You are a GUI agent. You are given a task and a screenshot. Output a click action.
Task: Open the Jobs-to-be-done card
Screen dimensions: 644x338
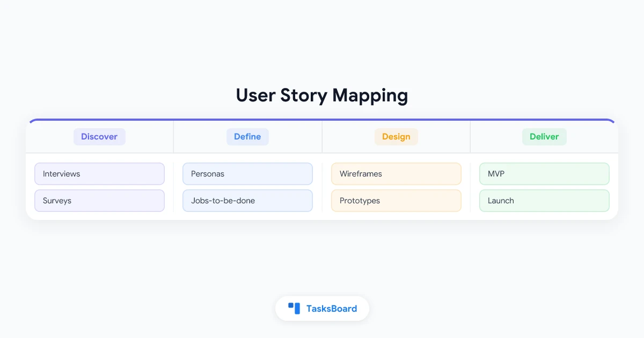(x=247, y=201)
